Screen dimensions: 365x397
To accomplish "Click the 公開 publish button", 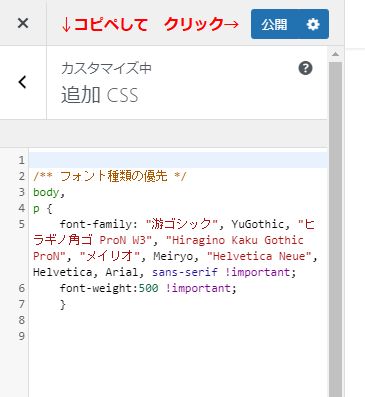I will [x=274, y=24].
